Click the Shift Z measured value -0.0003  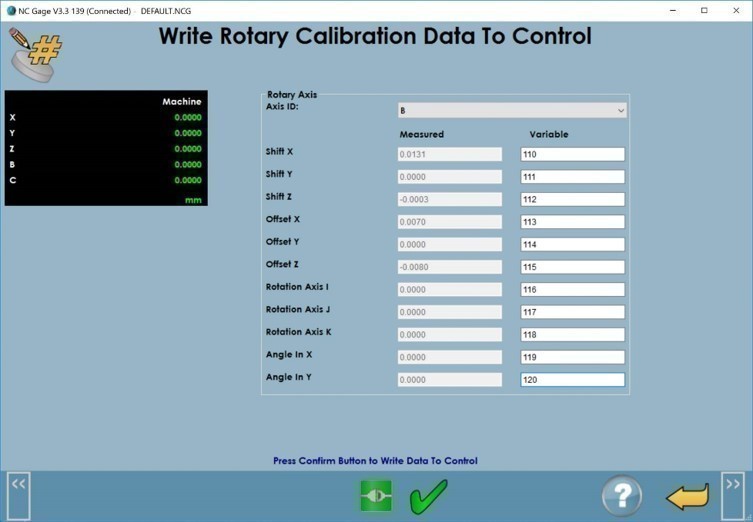coord(449,199)
